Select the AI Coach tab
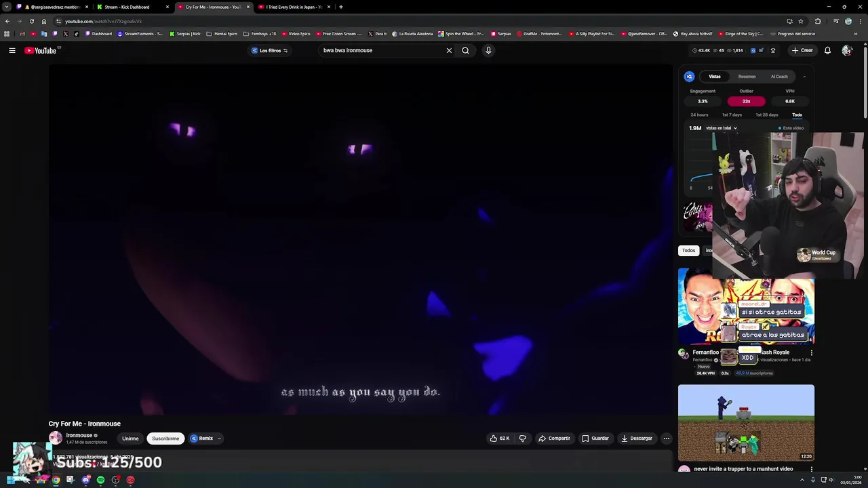Image resolution: width=868 pixels, height=488 pixels. click(x=779, y=77)
